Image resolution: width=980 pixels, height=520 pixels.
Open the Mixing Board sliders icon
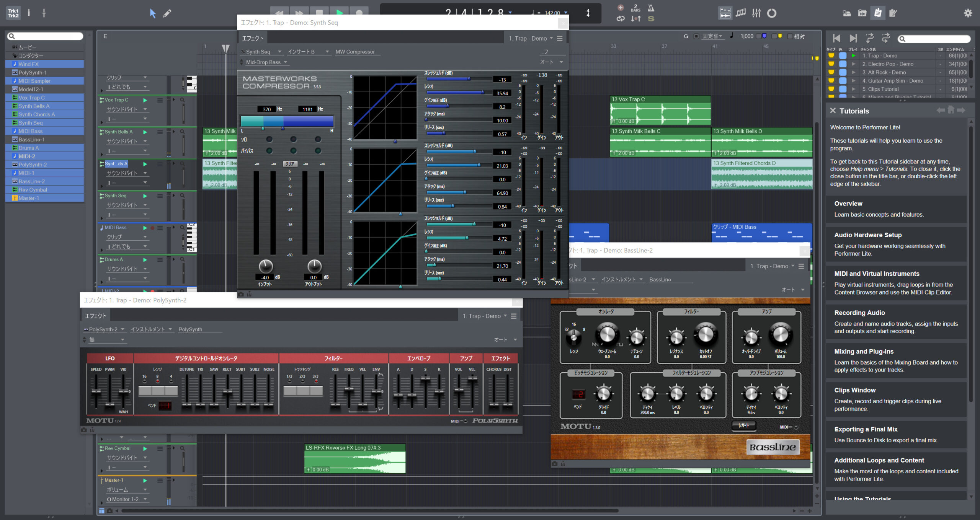[x=756, y=13]
